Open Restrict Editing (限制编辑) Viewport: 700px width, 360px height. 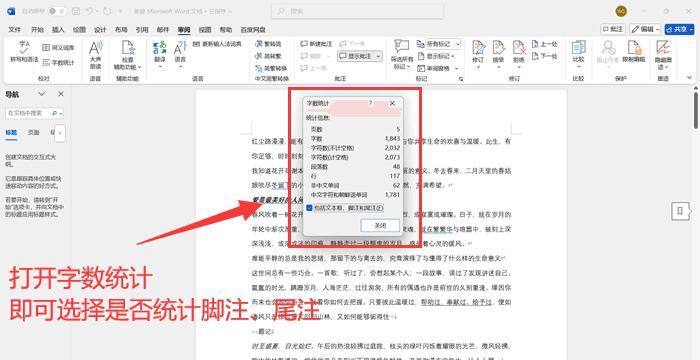[x=634, y=51]
